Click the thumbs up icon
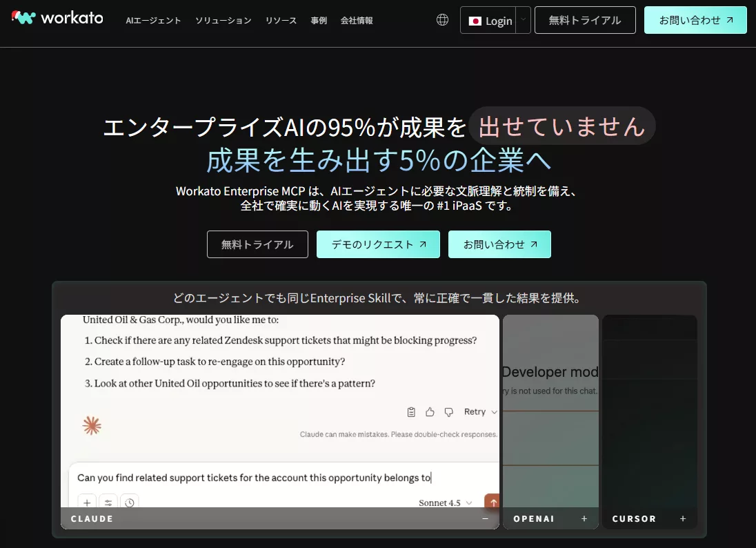 click(430, 412)
